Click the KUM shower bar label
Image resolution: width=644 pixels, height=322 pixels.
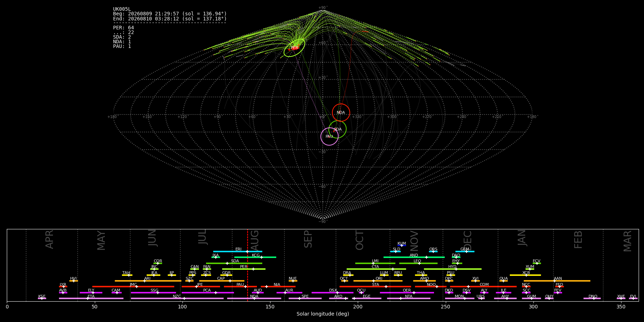pos(402,244)
